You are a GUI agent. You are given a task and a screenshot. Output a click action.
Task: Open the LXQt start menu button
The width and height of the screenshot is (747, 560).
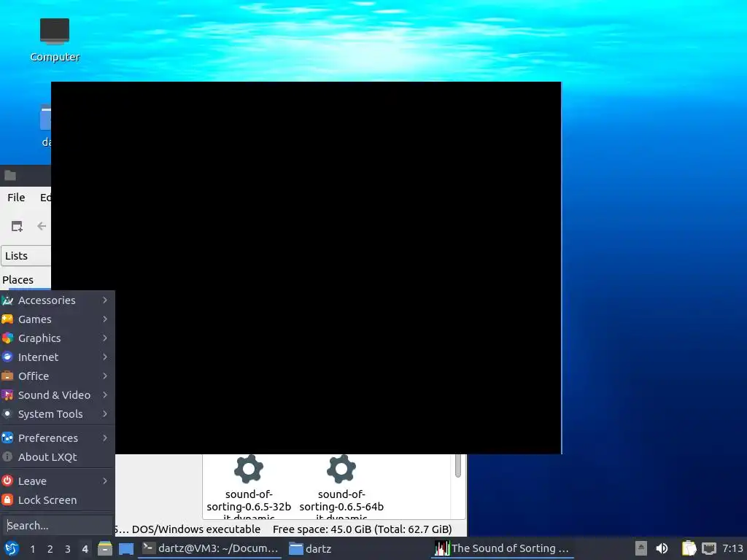click(x=12, y=548)
